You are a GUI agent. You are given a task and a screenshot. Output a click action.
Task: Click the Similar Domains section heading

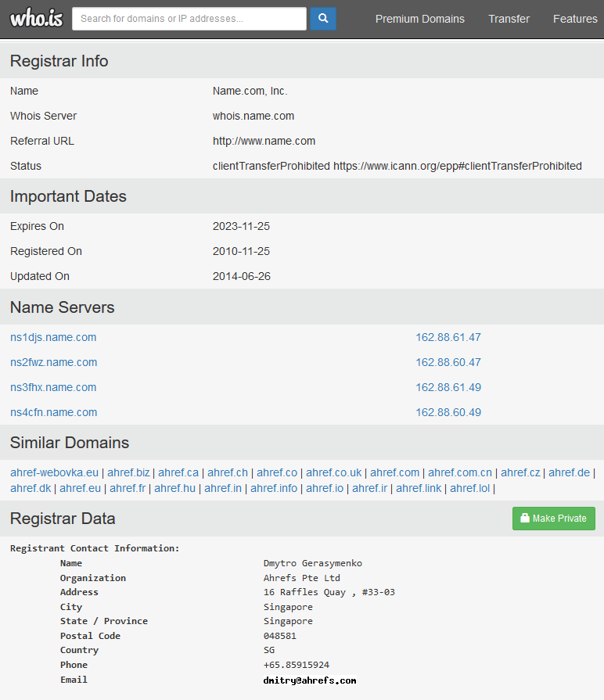pyautogui.click(x=70, y=443)
